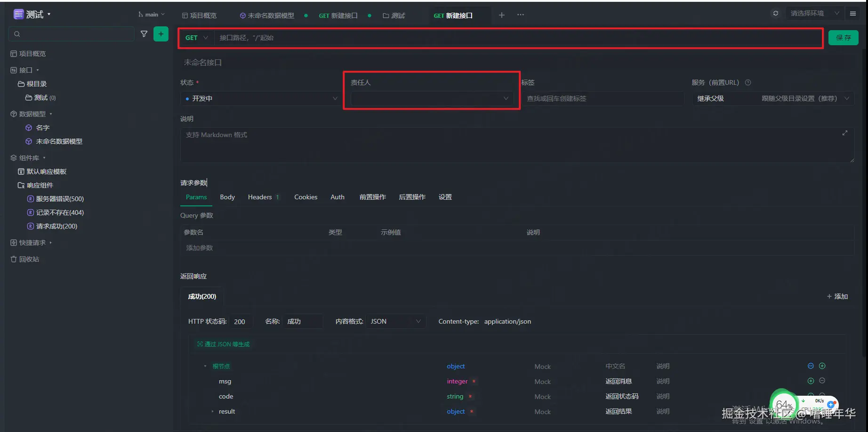Image resolution: width=868 pixels, height=432 pixels.
Task: Click the blue circle icon on 根节点 row
Action: click(x=811, y=366)
